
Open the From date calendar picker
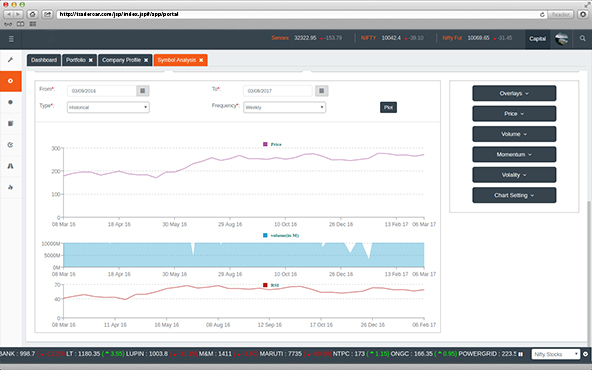[143, 91]
